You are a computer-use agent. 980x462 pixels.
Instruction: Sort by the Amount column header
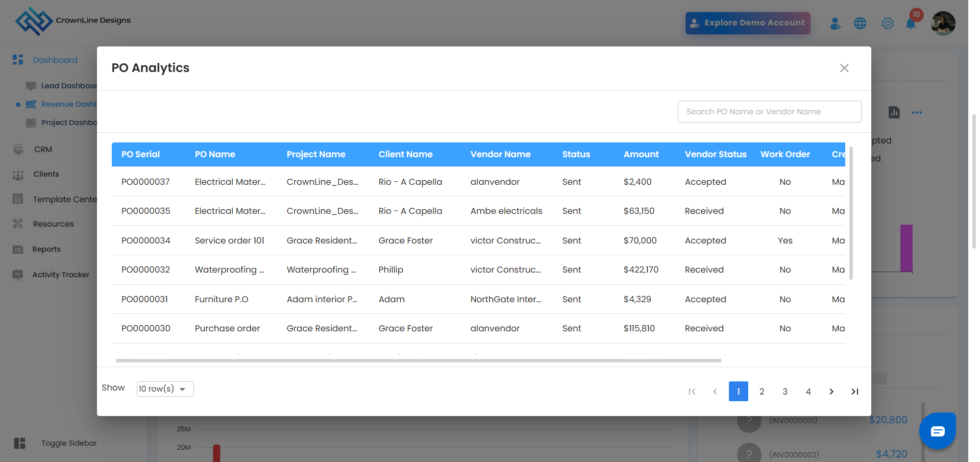641,154
